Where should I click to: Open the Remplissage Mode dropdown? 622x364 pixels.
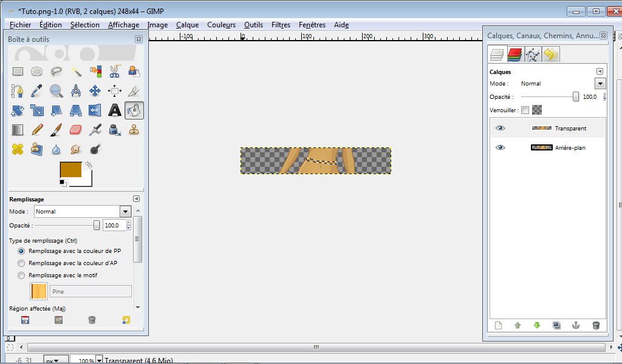tap(125, 212)
